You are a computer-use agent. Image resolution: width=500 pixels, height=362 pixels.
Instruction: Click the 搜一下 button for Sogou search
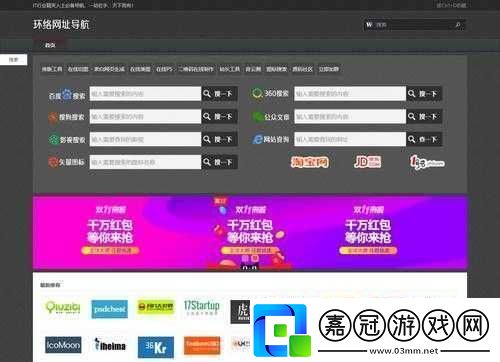point(219,116)
